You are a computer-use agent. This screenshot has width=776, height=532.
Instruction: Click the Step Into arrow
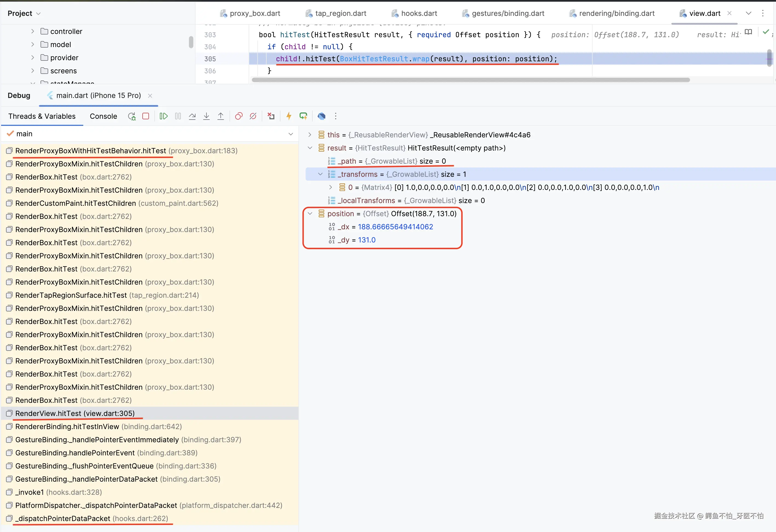(206, 116)
